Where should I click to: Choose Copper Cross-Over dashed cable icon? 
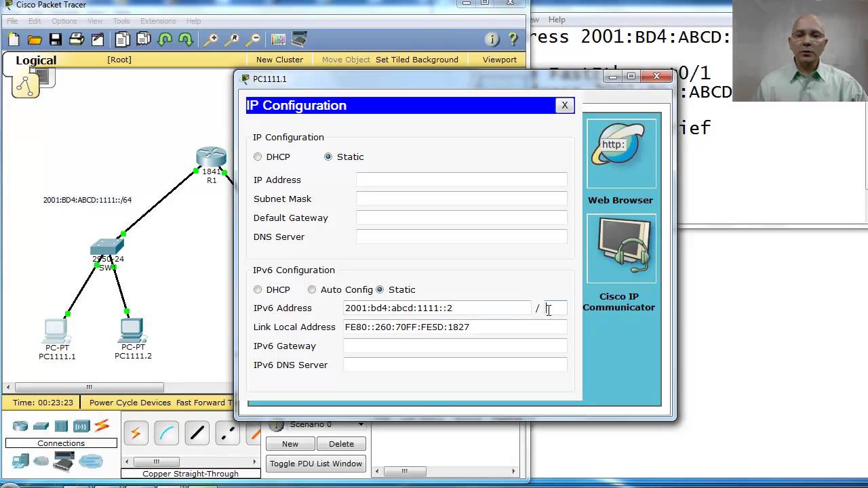coord(228,433)
